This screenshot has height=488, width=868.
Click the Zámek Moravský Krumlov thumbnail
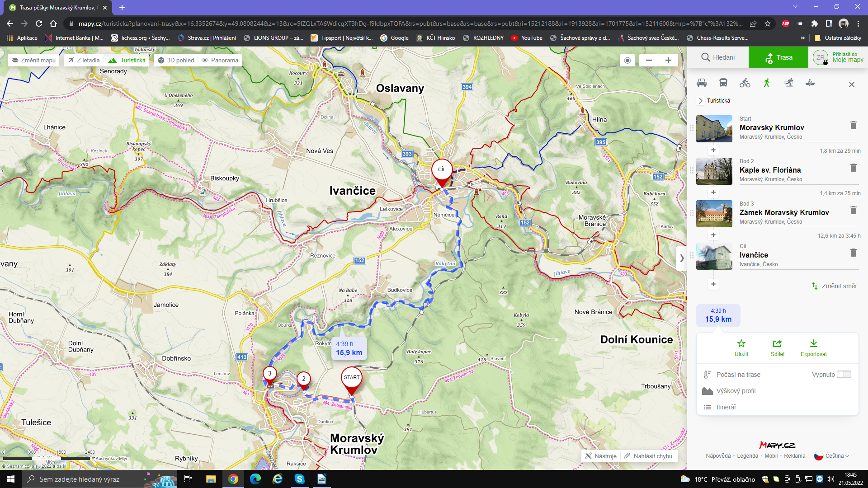tap(714, 214)
